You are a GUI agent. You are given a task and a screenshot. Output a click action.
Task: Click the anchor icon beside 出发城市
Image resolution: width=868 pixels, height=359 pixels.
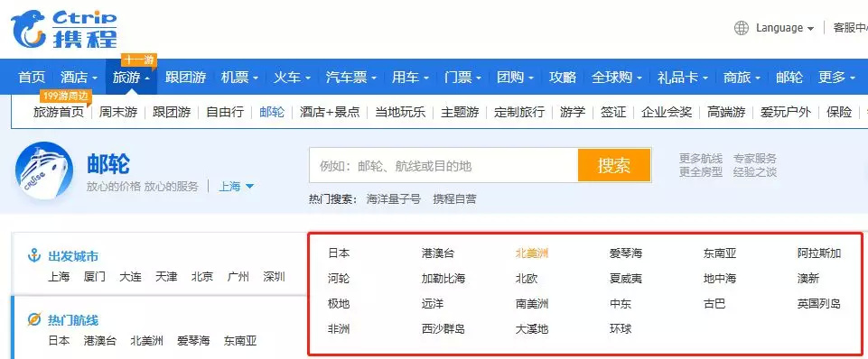[35, 256]
